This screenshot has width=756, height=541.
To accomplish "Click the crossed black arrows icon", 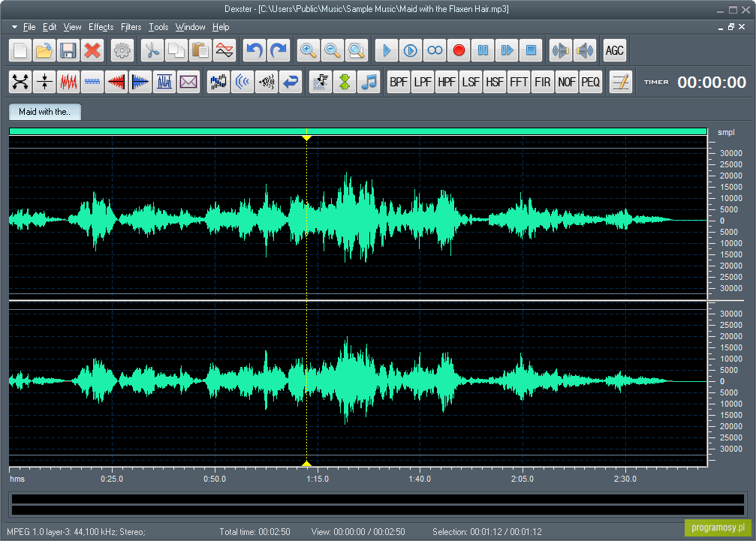I will 20,82.
